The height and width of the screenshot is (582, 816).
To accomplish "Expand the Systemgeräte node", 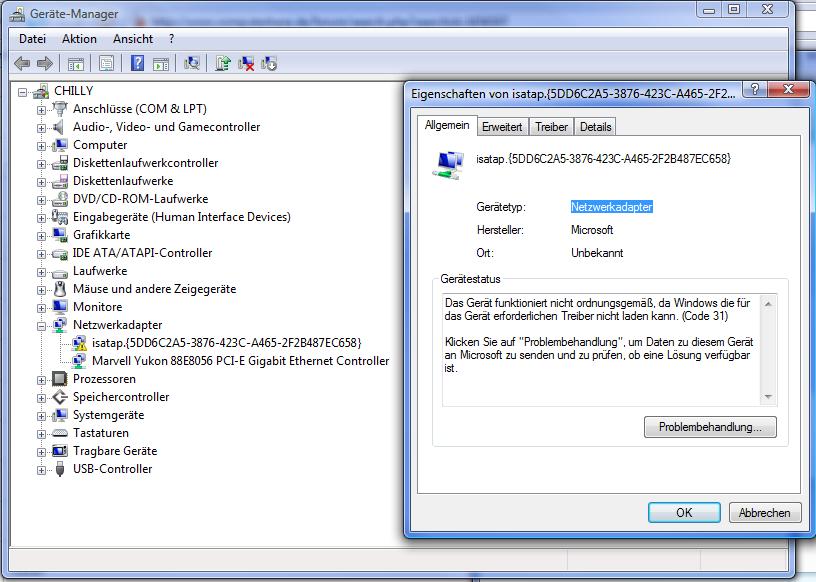I will coord(41,416).
